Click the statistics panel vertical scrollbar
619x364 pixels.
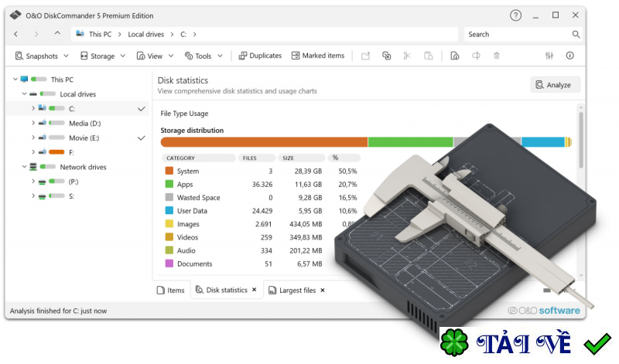pyautogui.click(x=581, y=140)
